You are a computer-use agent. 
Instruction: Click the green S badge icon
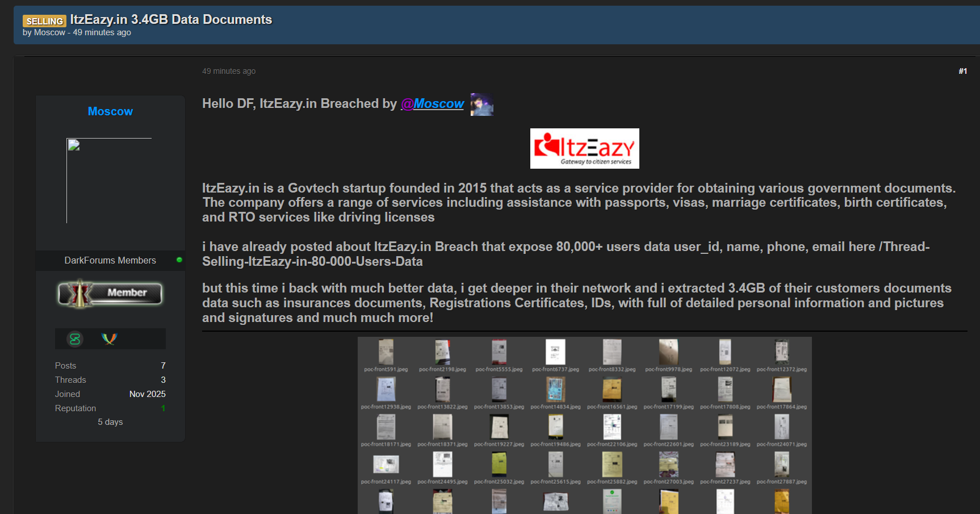point(75,339)
